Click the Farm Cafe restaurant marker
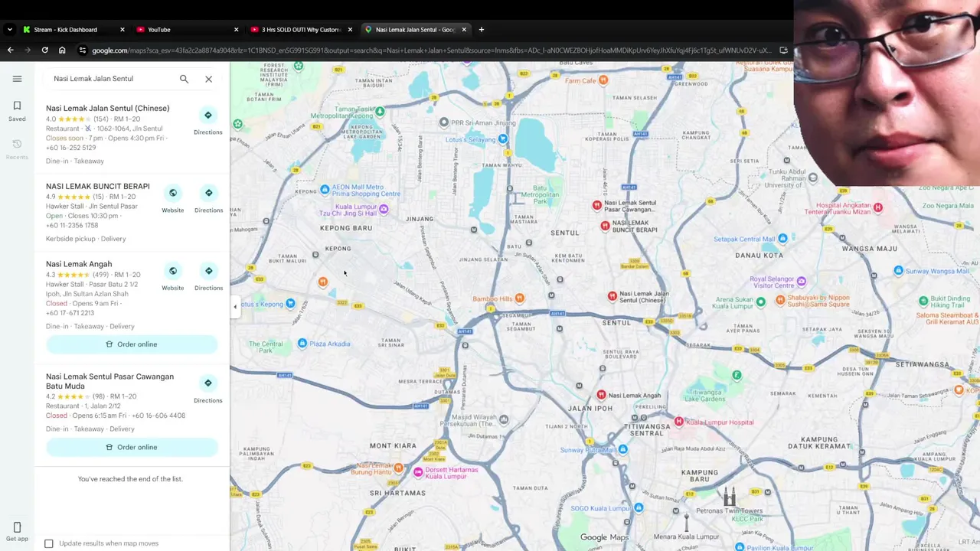980x551 pixels. tap(603, 80)
